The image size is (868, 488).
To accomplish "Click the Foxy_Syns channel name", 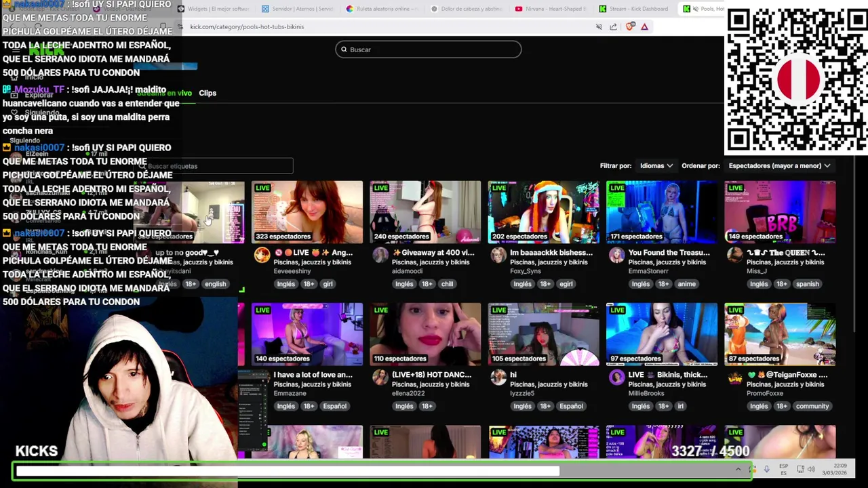I will point(526,271).
